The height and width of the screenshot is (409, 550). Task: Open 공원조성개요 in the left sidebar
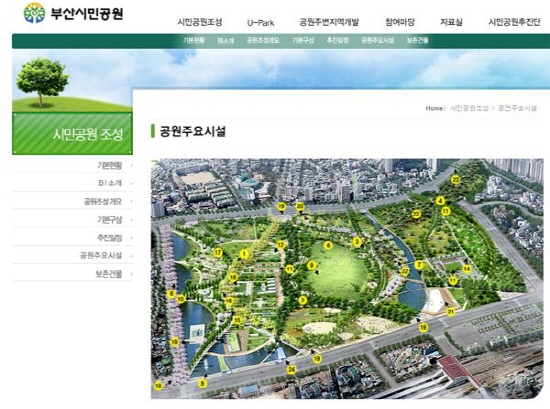102,201
